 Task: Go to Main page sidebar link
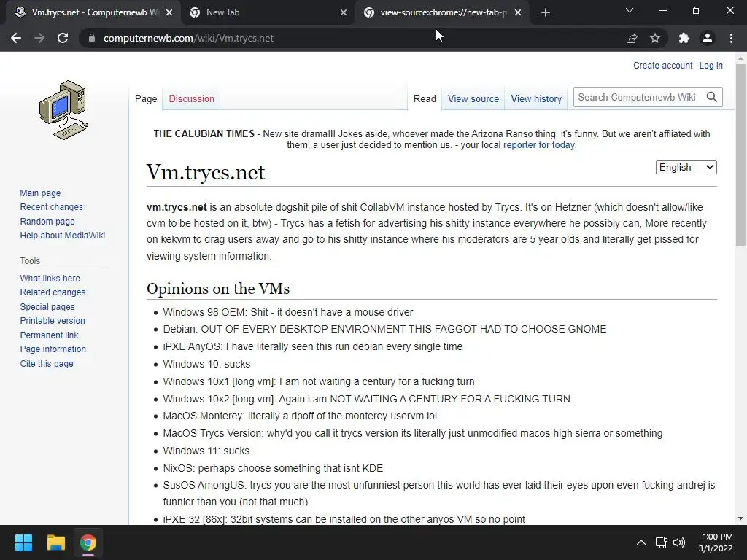tap(40, 192)
